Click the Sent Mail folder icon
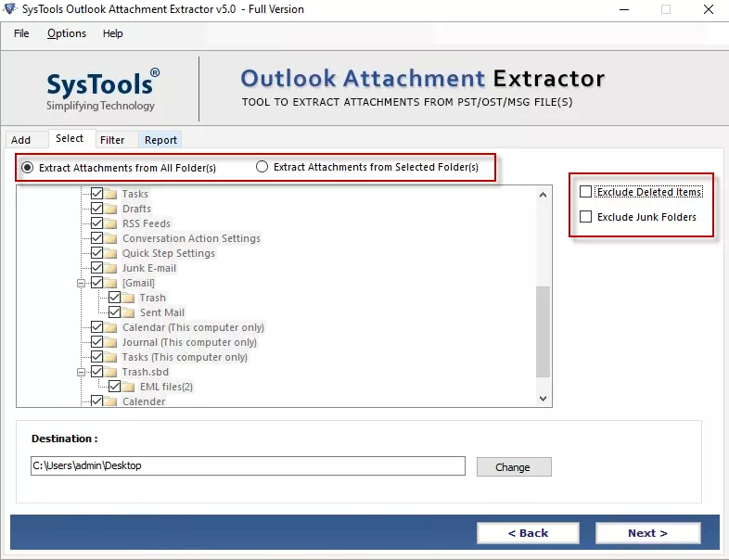Viewport: 729px width, 560px height. [x=128, y=312]
